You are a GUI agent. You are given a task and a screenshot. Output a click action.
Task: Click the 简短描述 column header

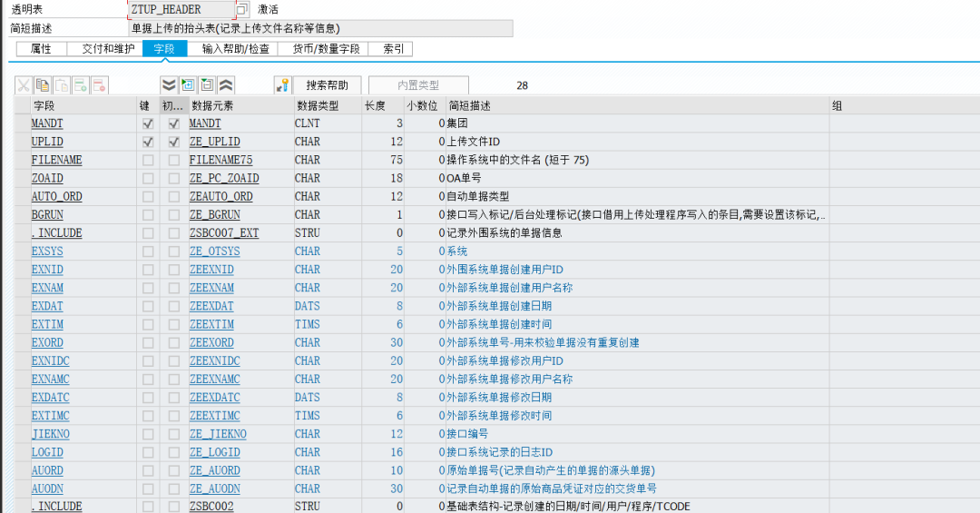pyautogui.click(x=638, y=105)
